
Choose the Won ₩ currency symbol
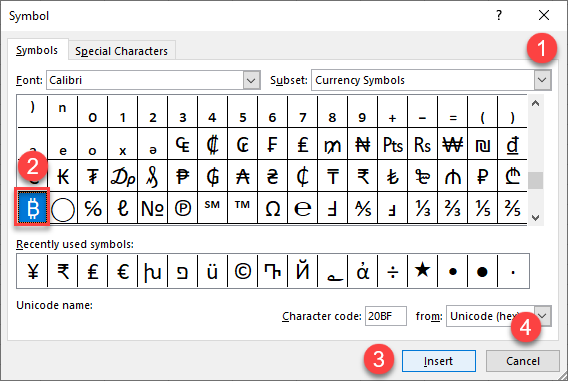point(452,145)
